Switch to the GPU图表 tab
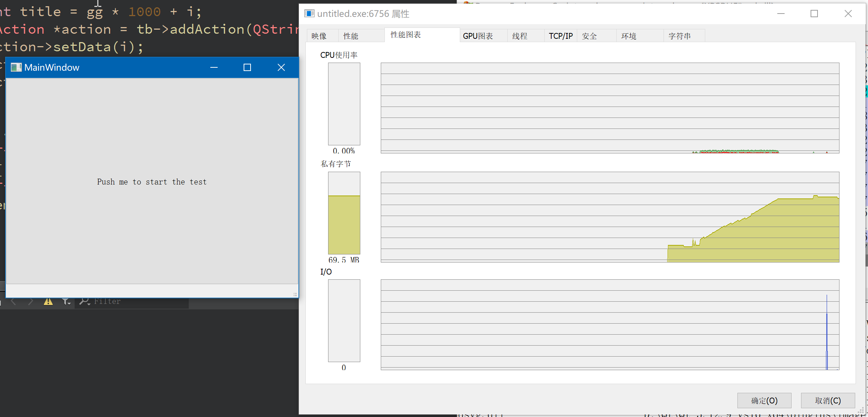 tap(478, 36)
